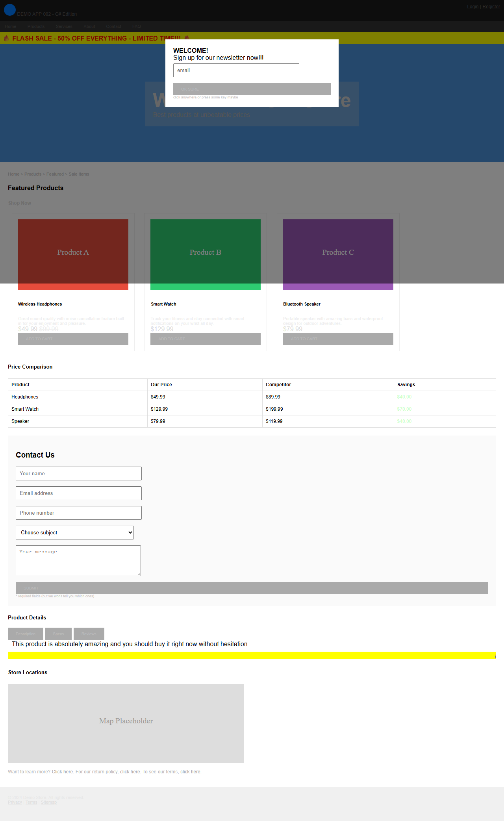Open the FAQ nav item
Viewport: 504px width, 821px height.
[137, 26]
